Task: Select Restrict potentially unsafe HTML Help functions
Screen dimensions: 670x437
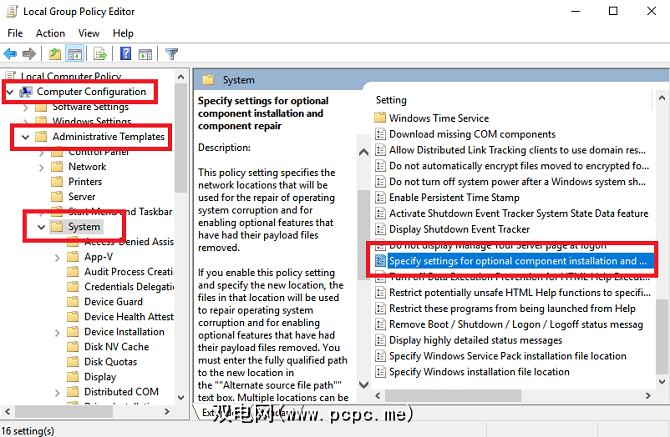Action: [520, 293]
